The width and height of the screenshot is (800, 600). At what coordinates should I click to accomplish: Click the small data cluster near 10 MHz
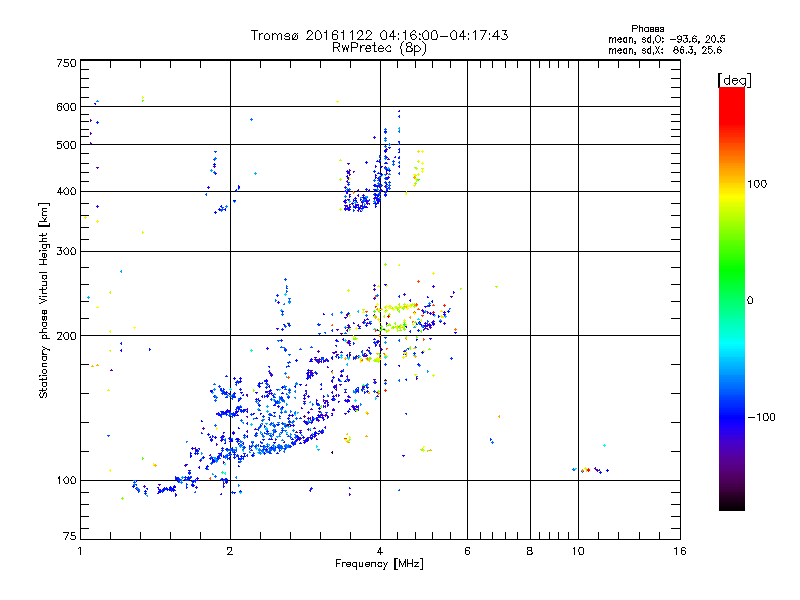point(590,470)
